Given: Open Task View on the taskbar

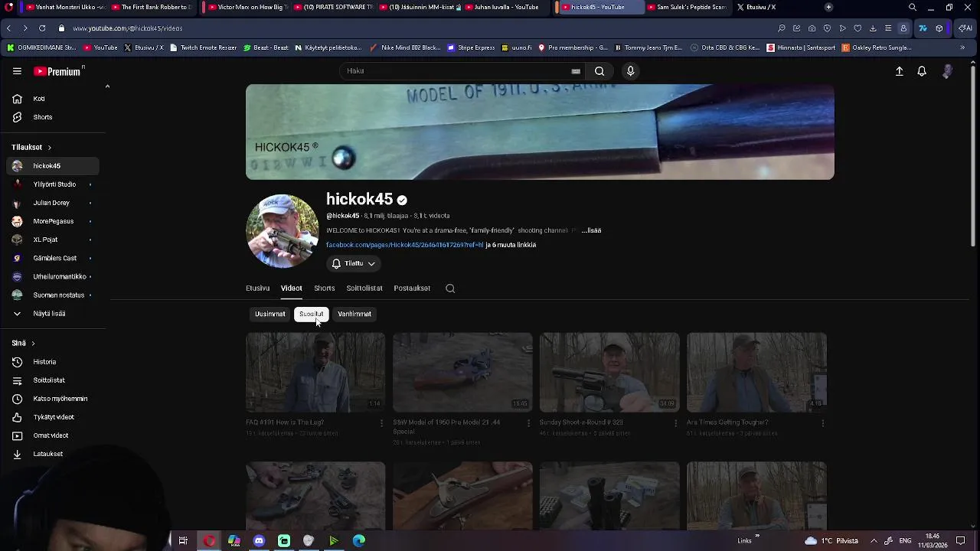Looking at the screenshot, I should click(183, 541).
